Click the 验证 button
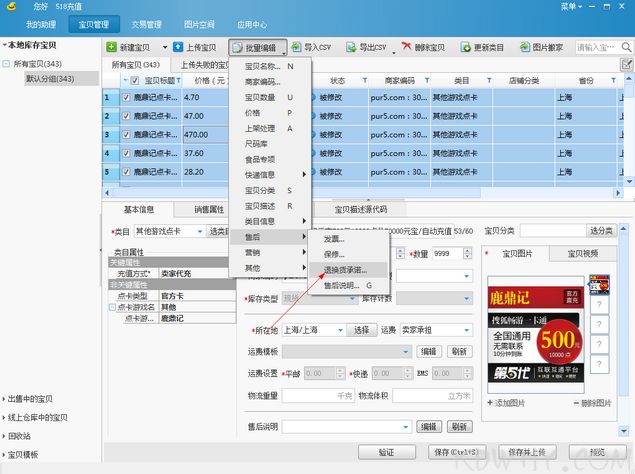635x474 pixels. pos(386,452)
